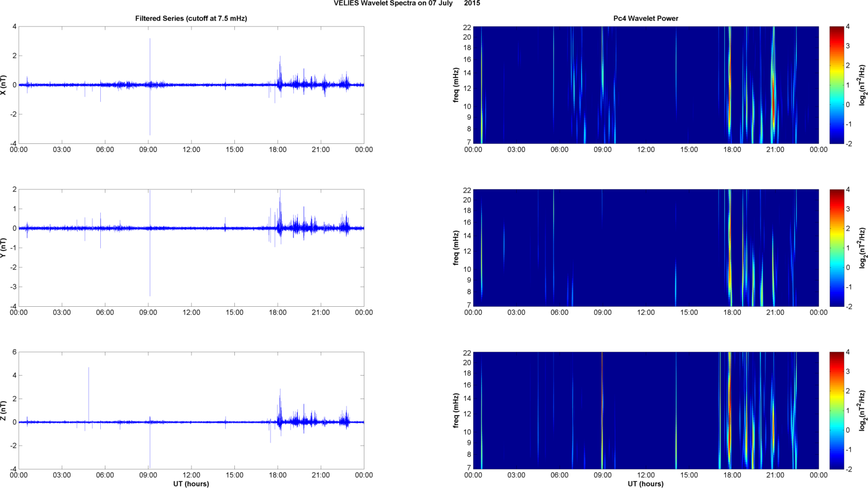Click the colorbar beside the top spectrogram

coord(836,85)
